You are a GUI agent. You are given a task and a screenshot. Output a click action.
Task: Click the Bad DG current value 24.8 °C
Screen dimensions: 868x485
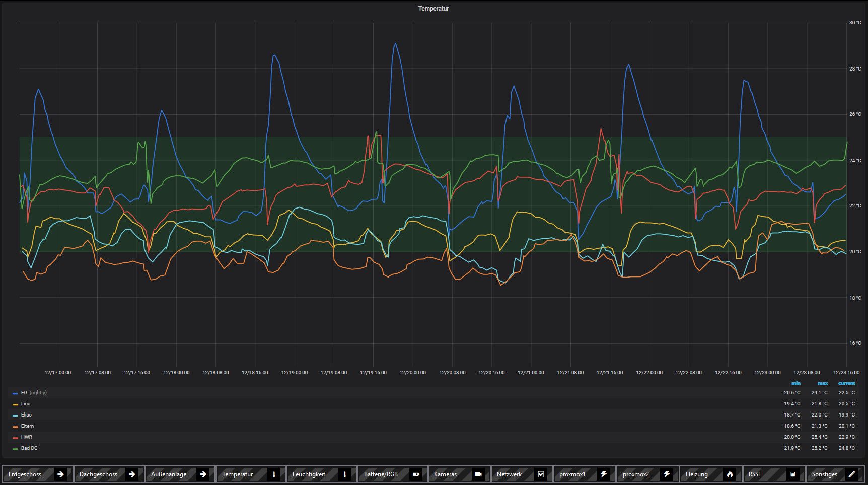coord(847,448)
